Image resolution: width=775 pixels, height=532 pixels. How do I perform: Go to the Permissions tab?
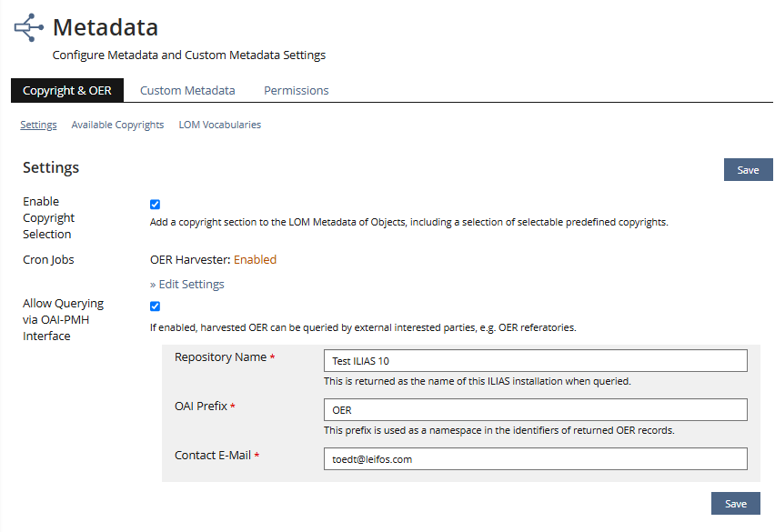(296, 90)
